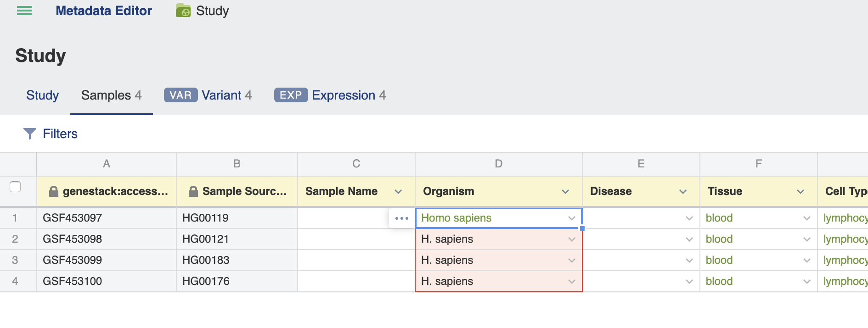Select row number 4 header
Viewport: 868px width, 328px height.
15,281
